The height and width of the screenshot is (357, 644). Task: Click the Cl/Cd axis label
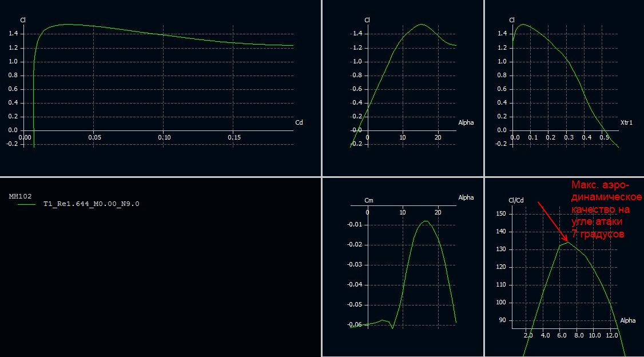point(516,200)
